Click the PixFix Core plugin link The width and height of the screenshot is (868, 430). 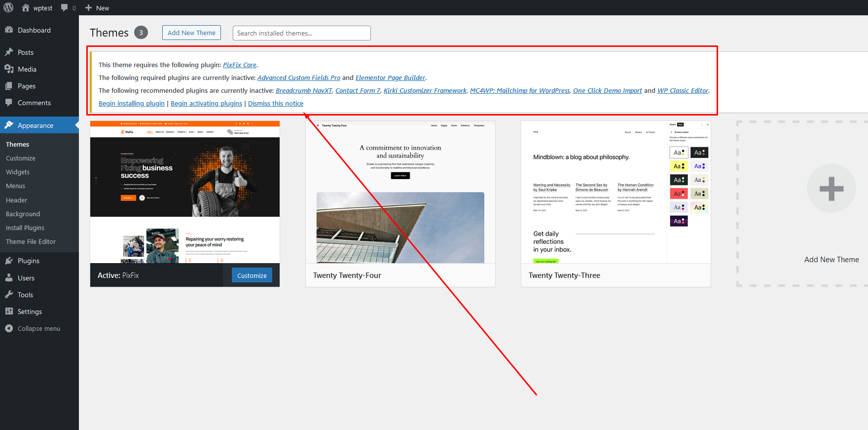(240, 65)
